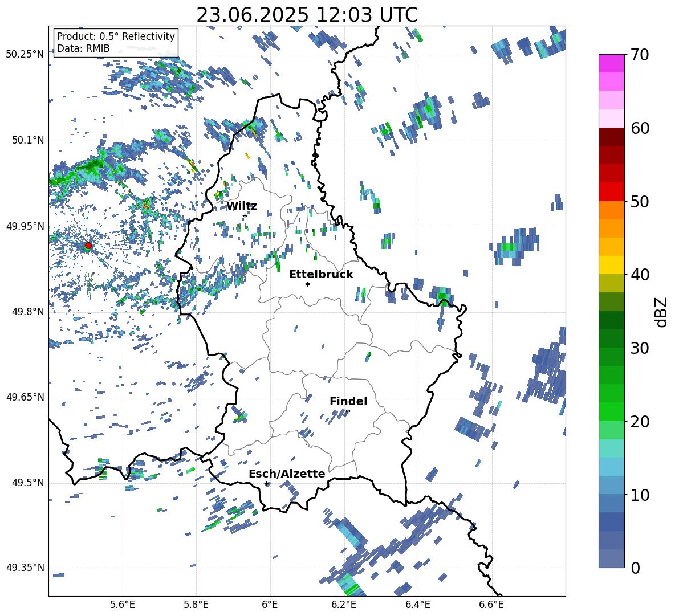This screenshot has height=616, width=675.
Task: Click the 'Product: 0.5° Reflectivity' text
Action: pyautogui.click(x=116, y=36)
